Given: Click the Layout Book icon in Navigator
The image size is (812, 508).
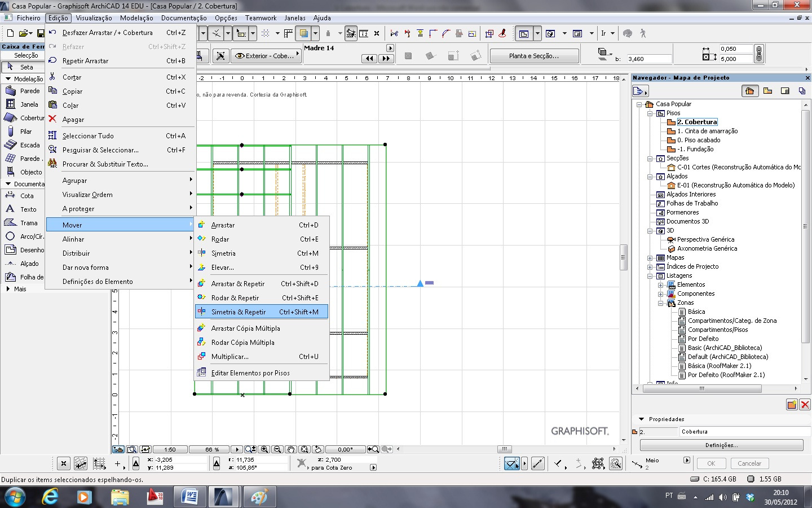Looking at the screenshot, I should 785,90.
